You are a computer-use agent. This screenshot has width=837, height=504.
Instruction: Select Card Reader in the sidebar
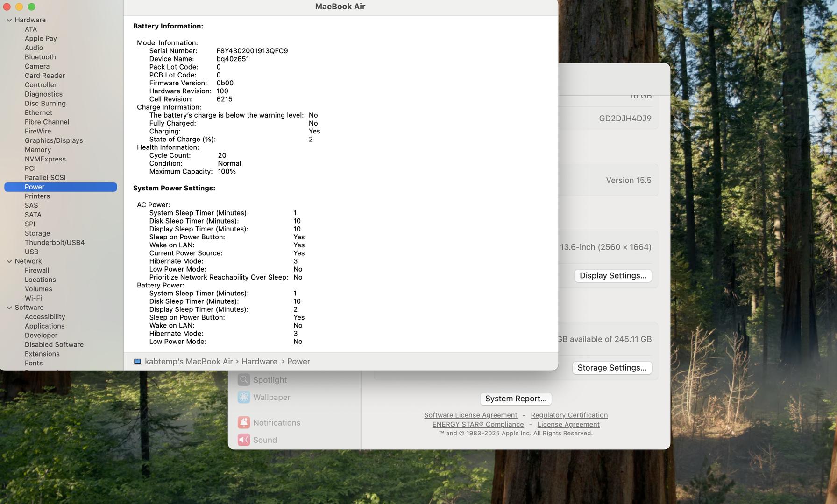[45, 76]
